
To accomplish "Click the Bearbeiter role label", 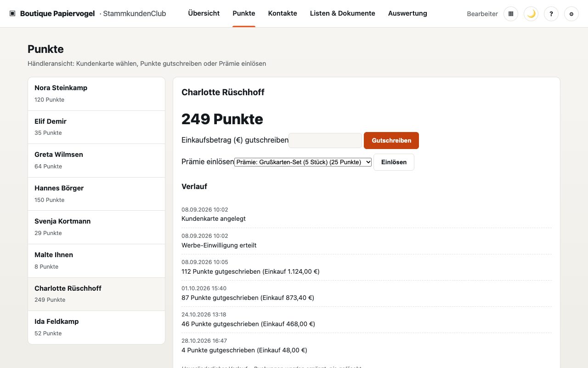I will click(482, 14).
